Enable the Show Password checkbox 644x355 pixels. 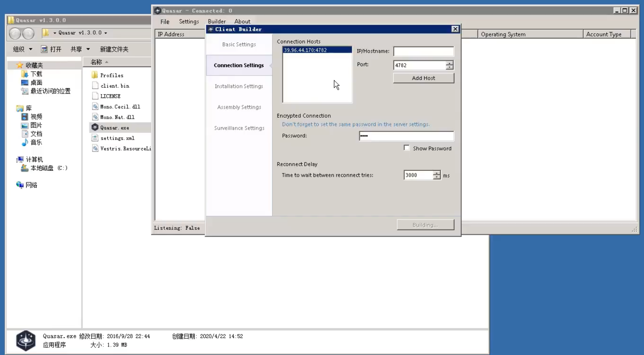click(407, 148)
